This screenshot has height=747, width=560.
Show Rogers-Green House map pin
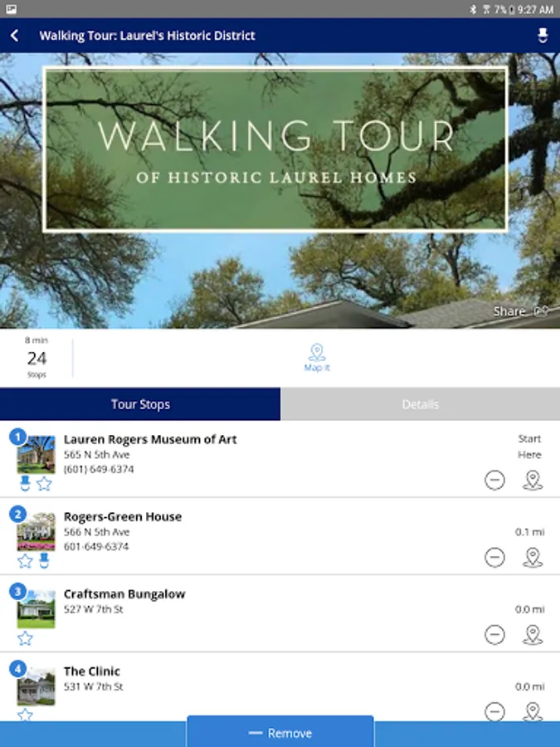pyautogui.click(x=533, y=558)
